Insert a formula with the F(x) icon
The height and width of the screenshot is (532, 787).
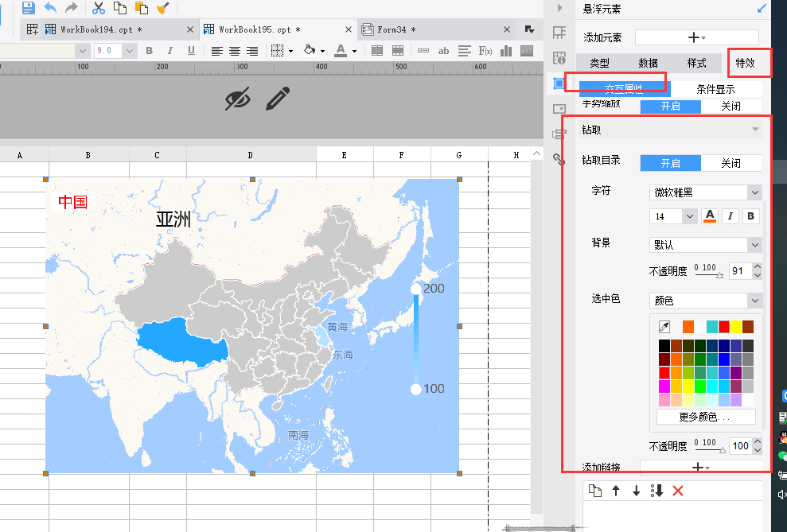[485, 51]
